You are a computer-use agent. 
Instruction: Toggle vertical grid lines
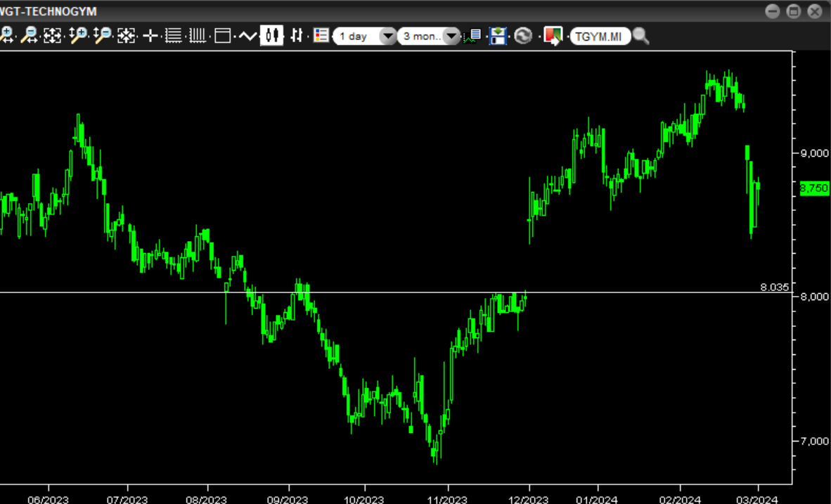(x=197, y=36)
